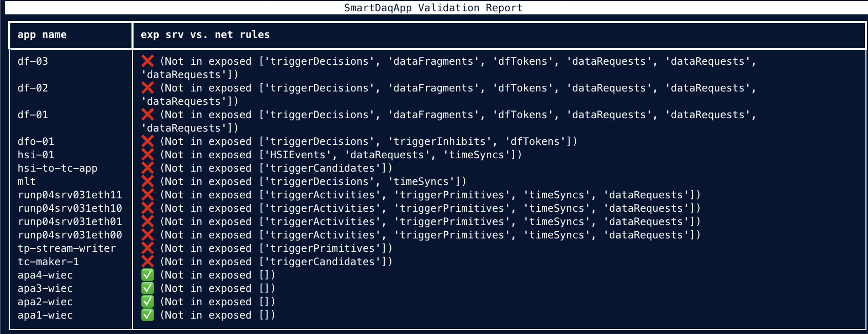
Task: Select the apa3-wiec app name
Action: tap(45, 288)
